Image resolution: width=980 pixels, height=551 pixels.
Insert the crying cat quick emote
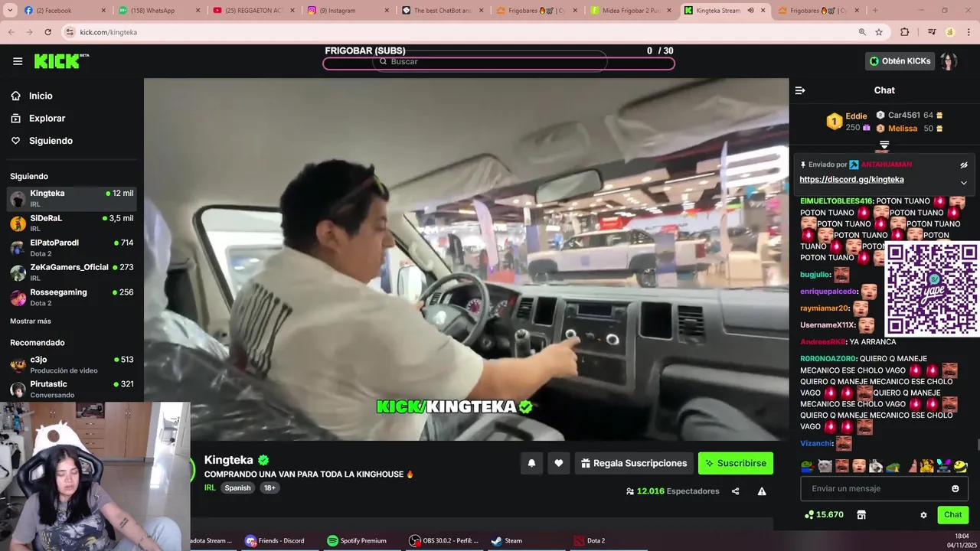click(825, 466)
